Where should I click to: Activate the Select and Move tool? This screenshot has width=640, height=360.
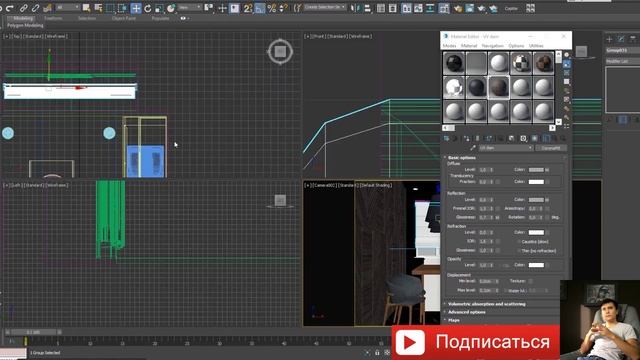(136, 8)
